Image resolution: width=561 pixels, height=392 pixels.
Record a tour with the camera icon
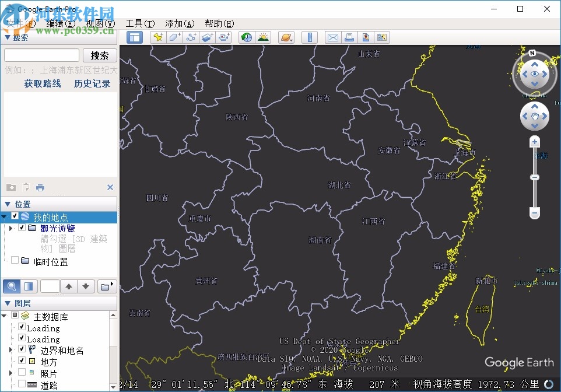[223, 37]
